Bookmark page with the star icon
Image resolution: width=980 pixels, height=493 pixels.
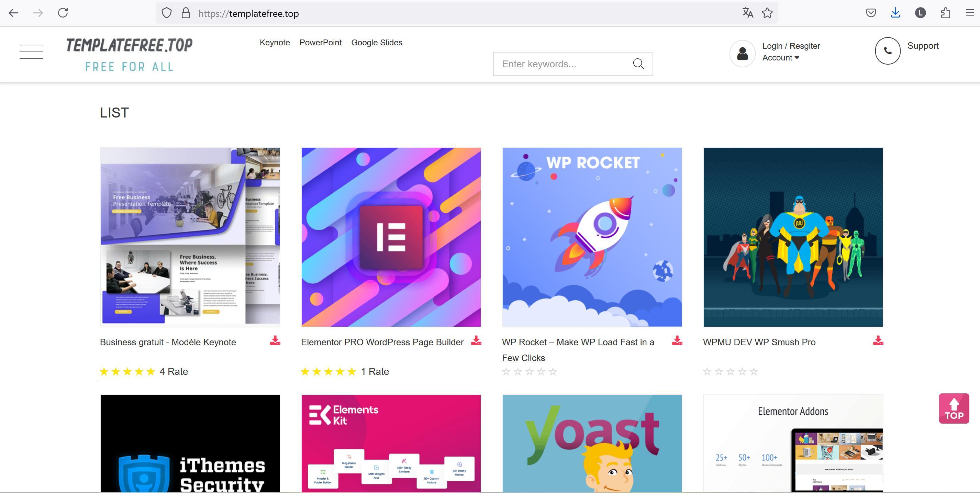click(767, 13)
